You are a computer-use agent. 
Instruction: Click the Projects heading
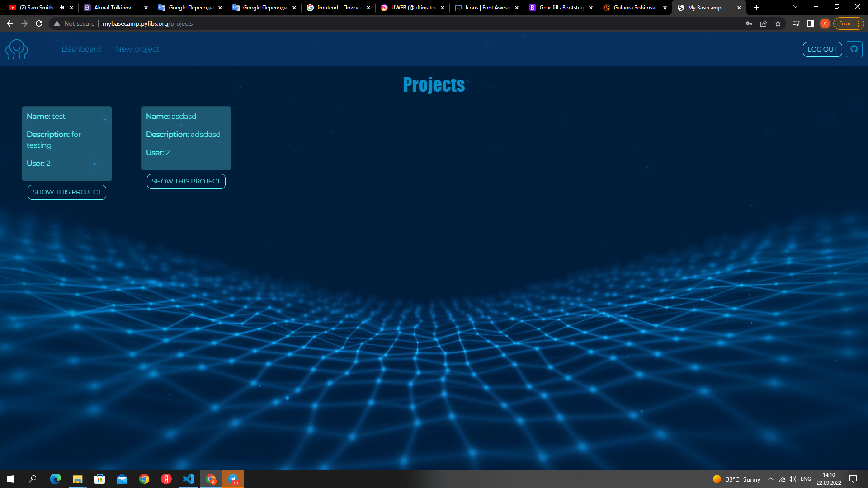coord(434,84)
